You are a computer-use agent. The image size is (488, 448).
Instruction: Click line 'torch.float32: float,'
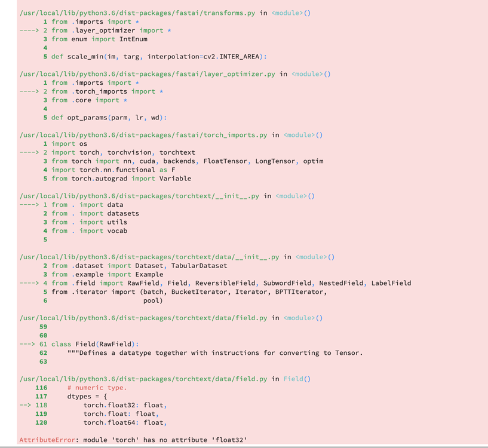coord(125,406)
